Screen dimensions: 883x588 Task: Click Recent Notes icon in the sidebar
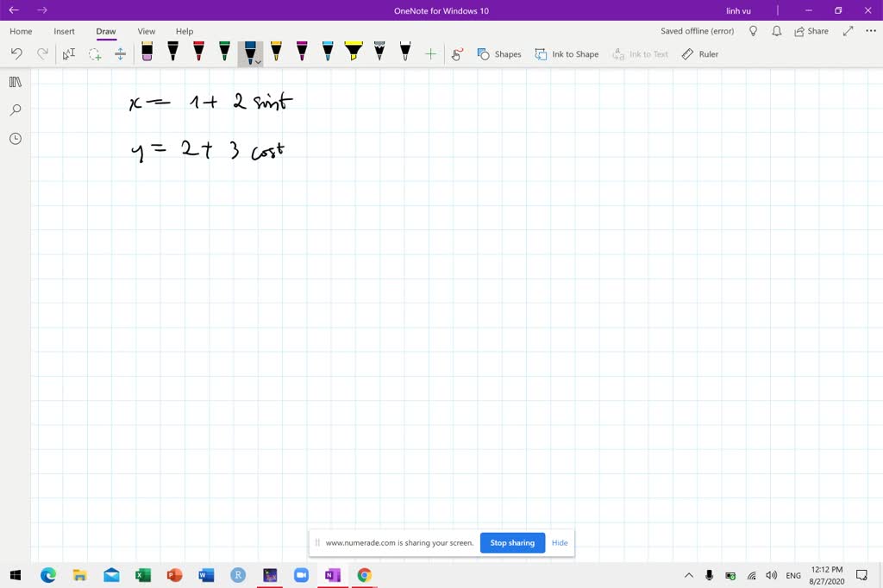(x=15, y=138)
